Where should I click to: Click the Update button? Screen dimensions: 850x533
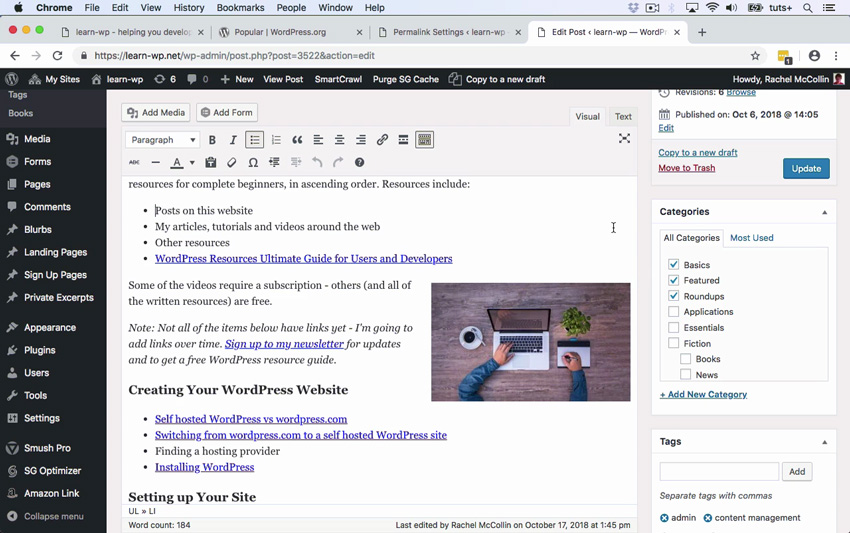(806, 169)
